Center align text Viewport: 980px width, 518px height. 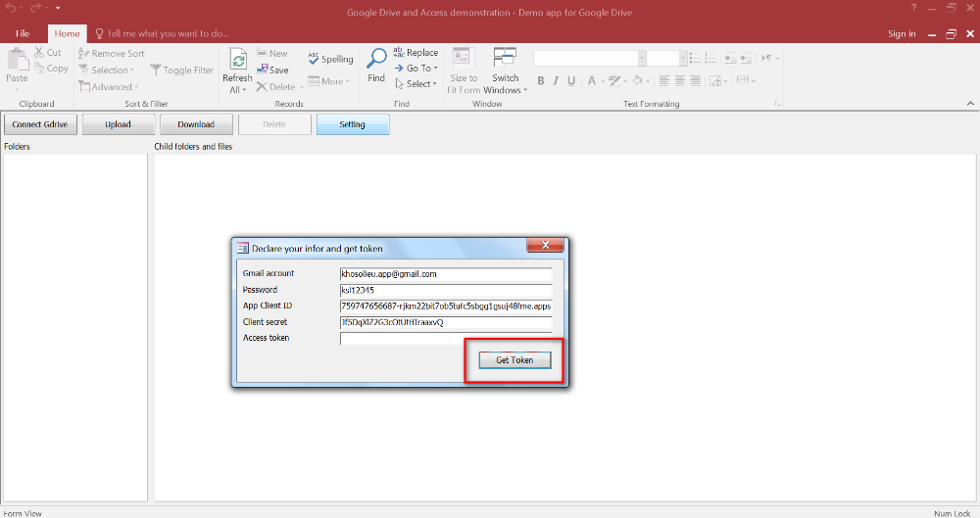tap(680, 80)
